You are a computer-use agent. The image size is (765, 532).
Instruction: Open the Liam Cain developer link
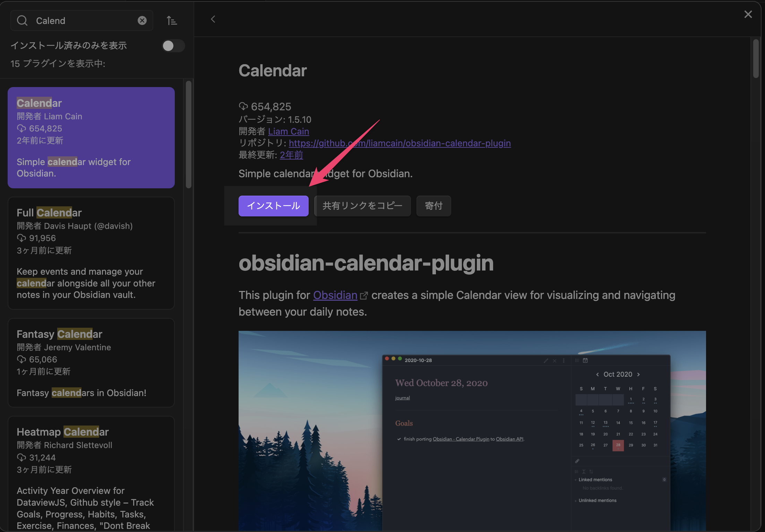[288, 131]
